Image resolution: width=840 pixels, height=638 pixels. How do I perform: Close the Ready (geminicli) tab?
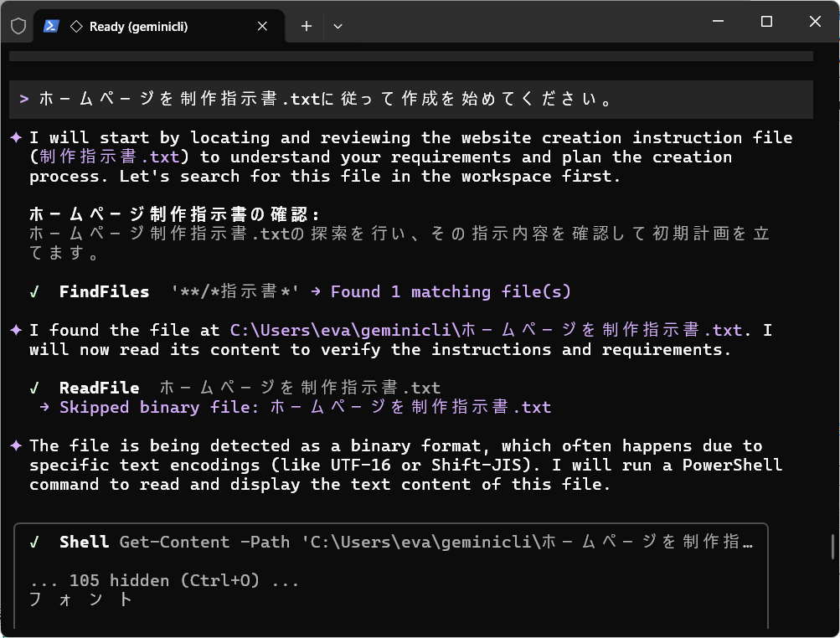(262, 26)
